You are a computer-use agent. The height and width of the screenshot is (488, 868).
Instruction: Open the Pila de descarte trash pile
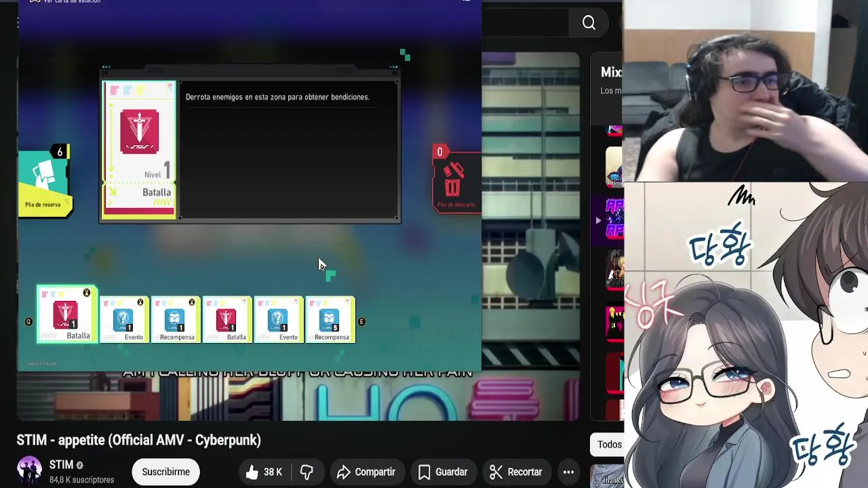click(x=456, y=180)
